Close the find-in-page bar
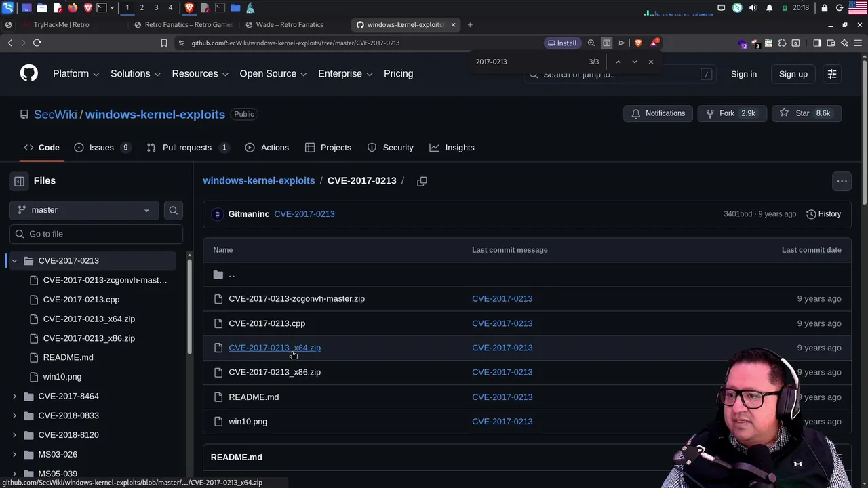This screenshot has height=488, width=868. tap(651, 62)
